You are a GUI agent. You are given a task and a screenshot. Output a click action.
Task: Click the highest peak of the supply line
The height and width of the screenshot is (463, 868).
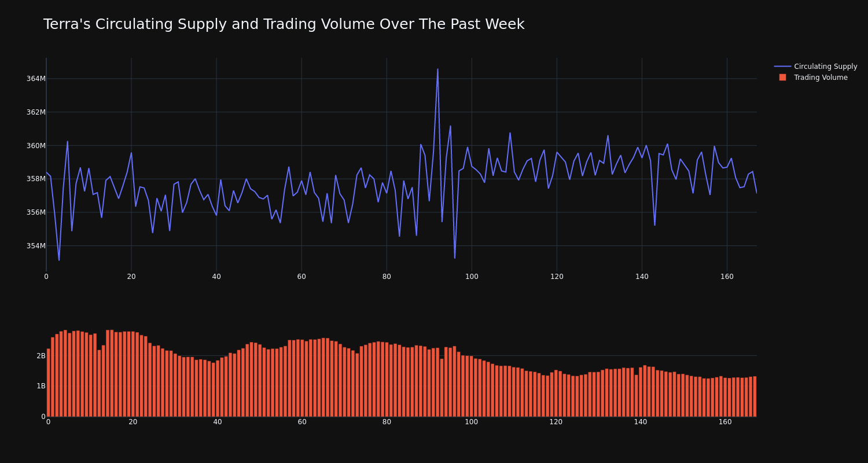(x=437, y=69)
